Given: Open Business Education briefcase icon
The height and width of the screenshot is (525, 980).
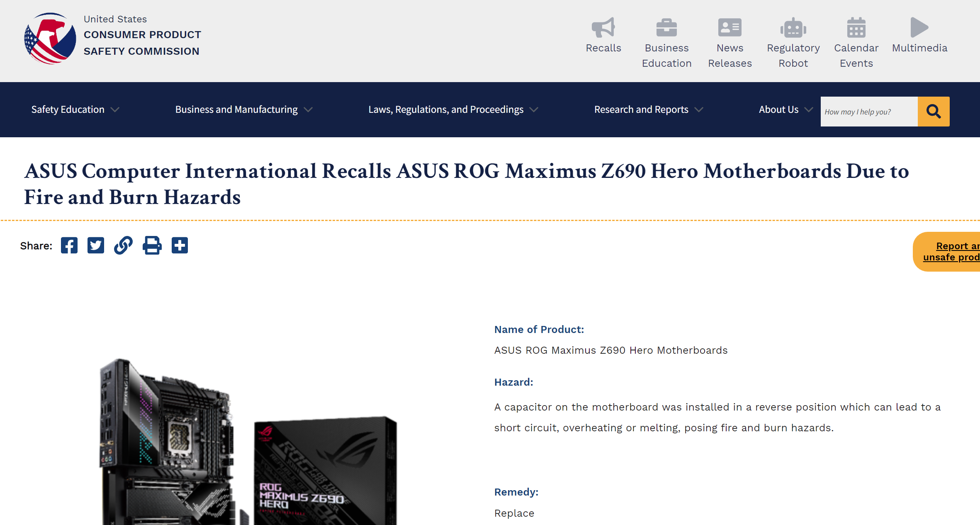Looking at the screenshot, I should [666, 28].
